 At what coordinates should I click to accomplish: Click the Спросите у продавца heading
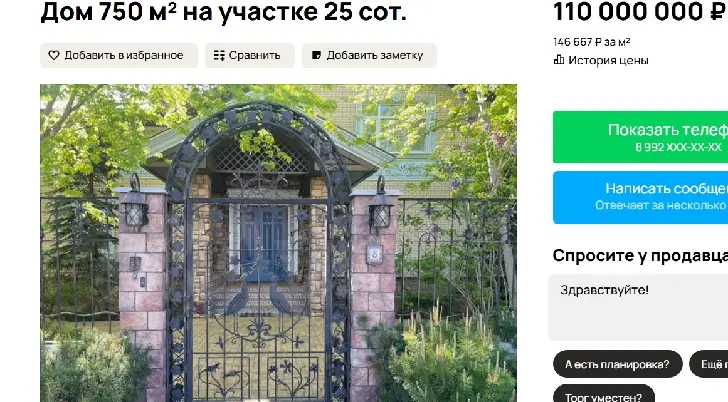pyautogui.click(x=640, y=255)
